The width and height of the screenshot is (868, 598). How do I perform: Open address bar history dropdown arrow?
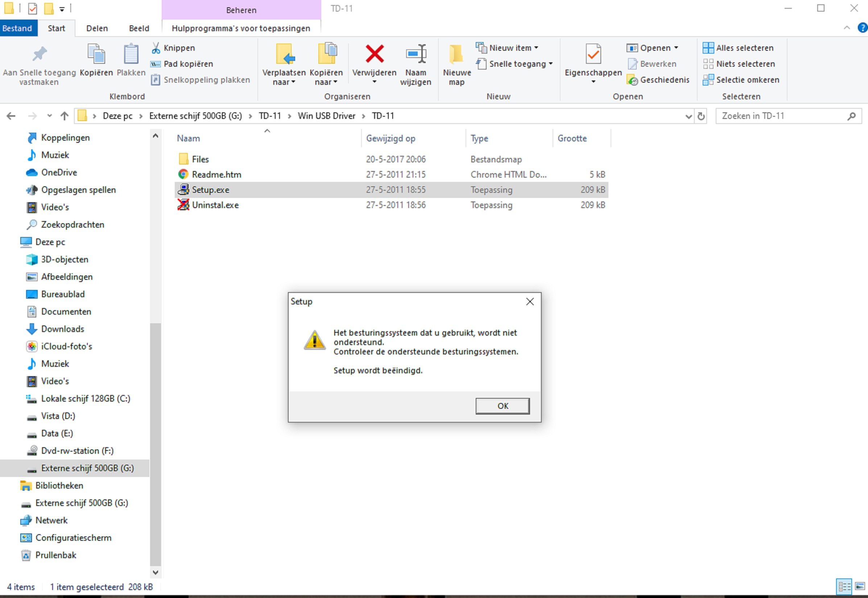tap(688, 116)
